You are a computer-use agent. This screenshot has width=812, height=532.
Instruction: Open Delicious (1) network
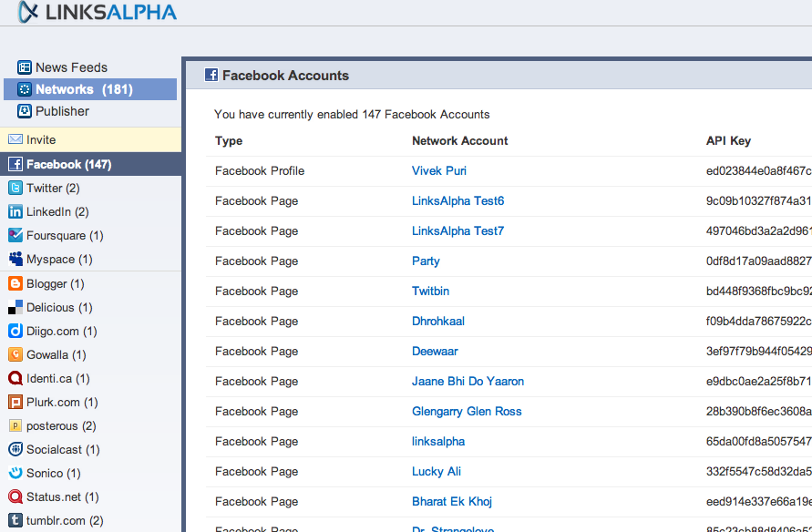[59, 307]
